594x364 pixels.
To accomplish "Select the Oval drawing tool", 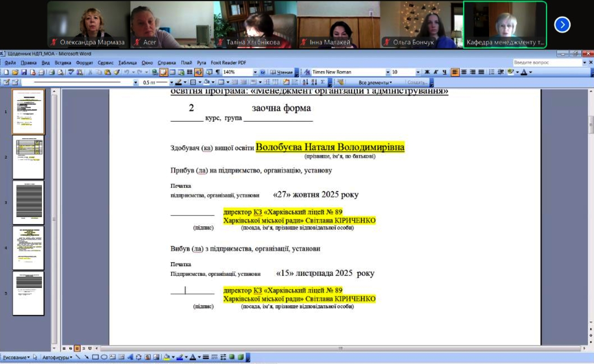I will [104, 357].
